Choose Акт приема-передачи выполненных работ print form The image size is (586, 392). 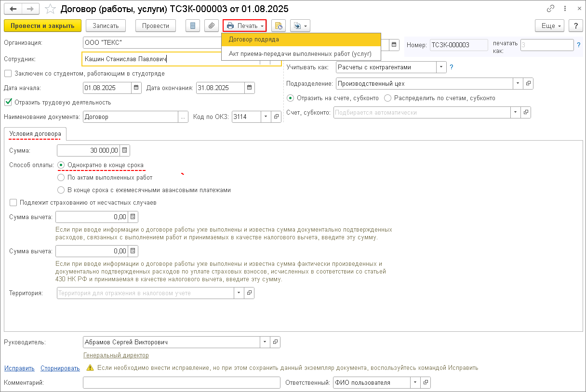(301, 53)
